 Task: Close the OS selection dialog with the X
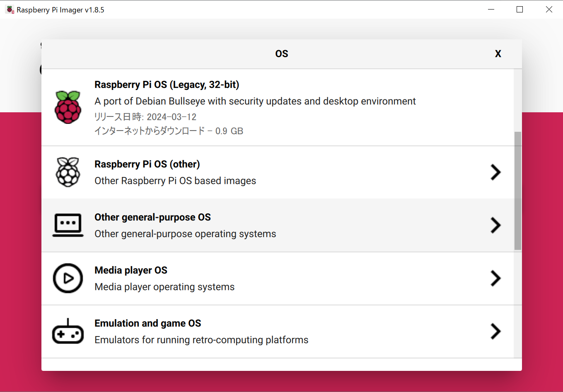pos(498,53)
